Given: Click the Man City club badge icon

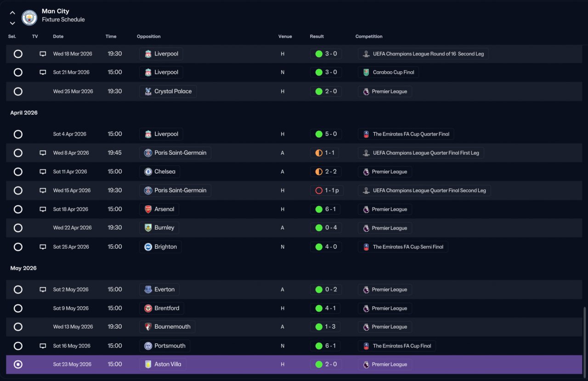Looking at the screenshot, I should (29, 17).
